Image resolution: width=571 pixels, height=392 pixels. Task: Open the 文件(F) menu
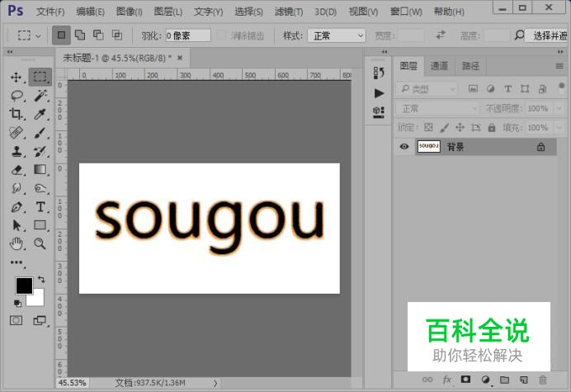[x=50, y=12]
